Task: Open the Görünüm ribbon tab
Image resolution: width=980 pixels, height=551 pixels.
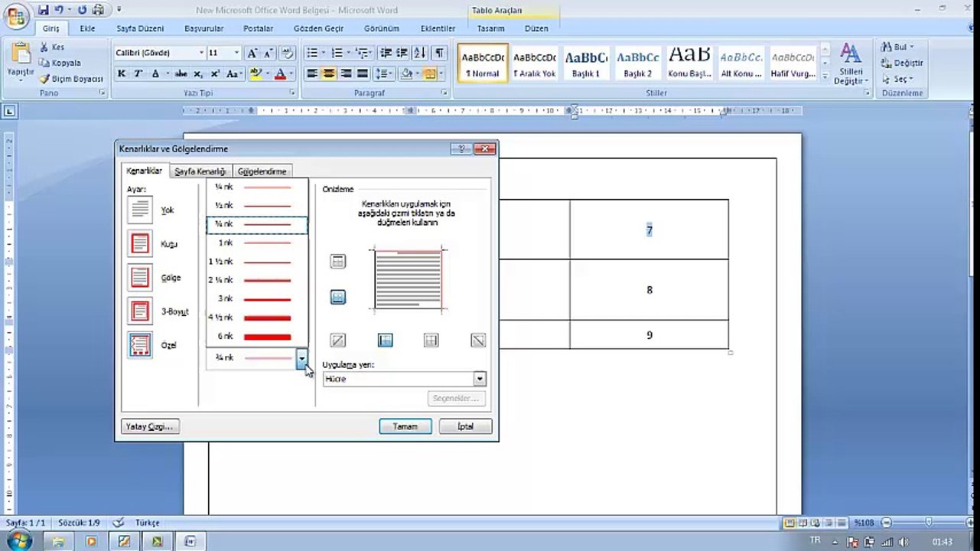Action: point(382,28)
